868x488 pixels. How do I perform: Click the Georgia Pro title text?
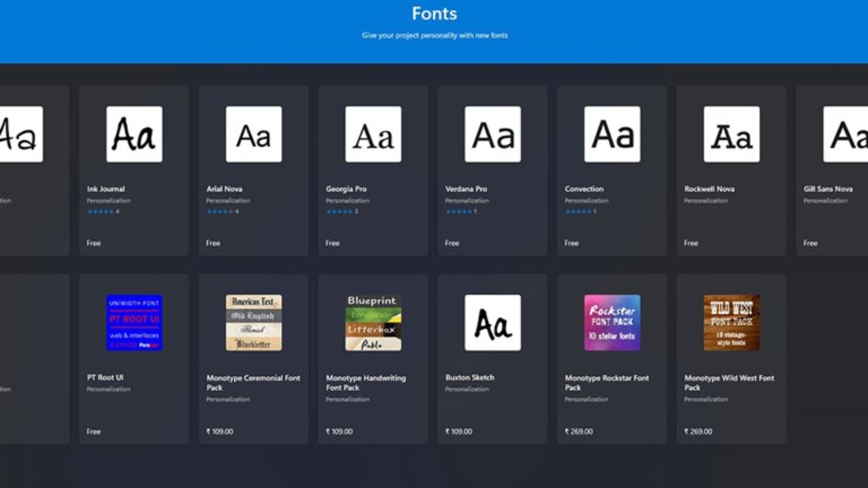click(346, 189)
